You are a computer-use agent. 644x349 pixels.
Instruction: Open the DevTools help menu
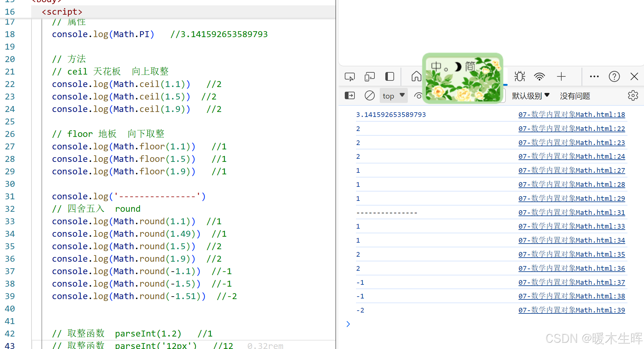pos(614,76)
